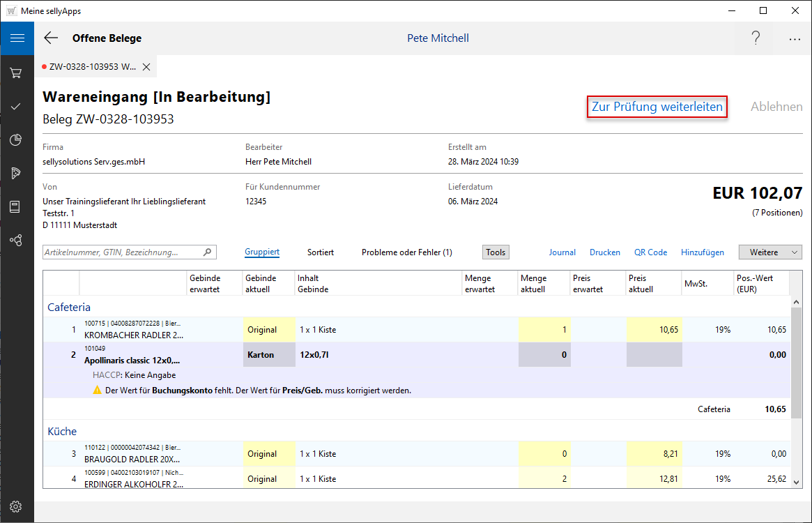The width and height of the screenshot is (812, 523).
Task: Click the article search input field
Action: click(x=123, y=252)
